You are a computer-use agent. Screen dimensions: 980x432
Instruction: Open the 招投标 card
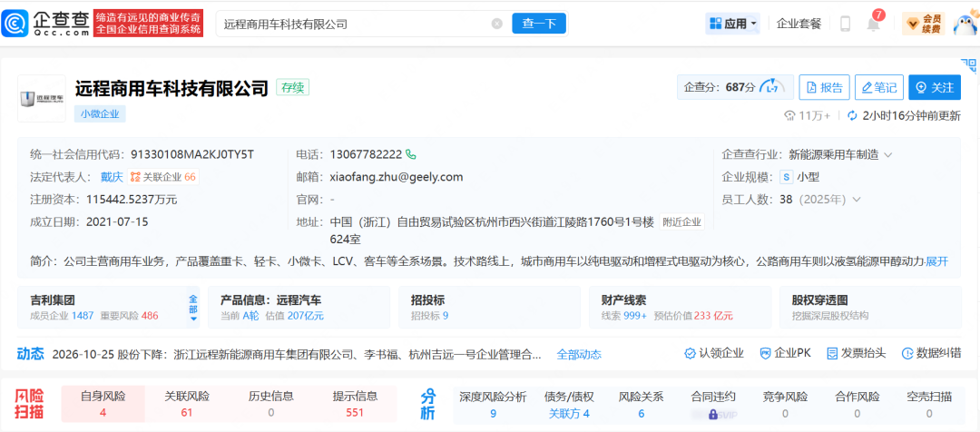point(489,308)
